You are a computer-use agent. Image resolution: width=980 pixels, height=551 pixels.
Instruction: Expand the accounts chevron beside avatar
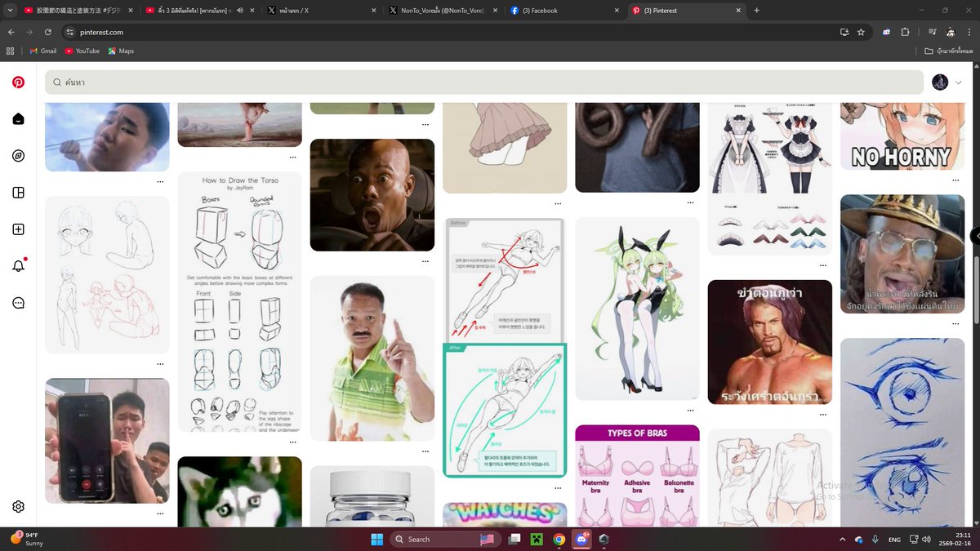(959, 82)
